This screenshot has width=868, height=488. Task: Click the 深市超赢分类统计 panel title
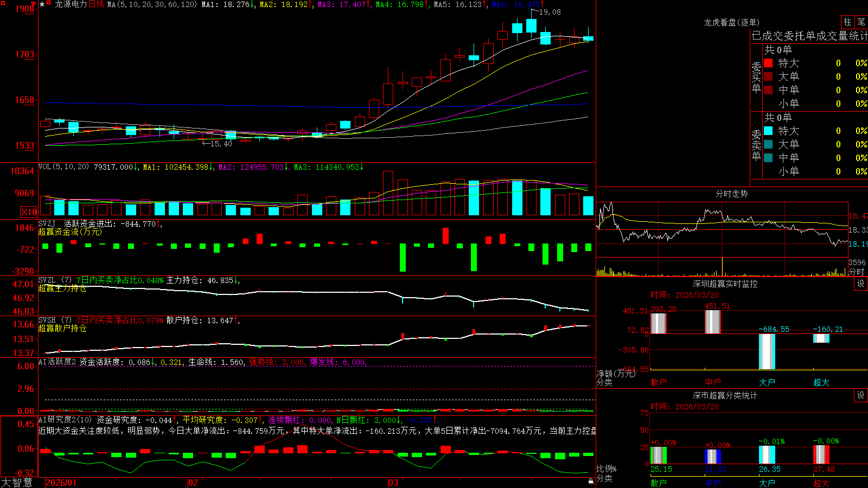[x=725, y=395]
